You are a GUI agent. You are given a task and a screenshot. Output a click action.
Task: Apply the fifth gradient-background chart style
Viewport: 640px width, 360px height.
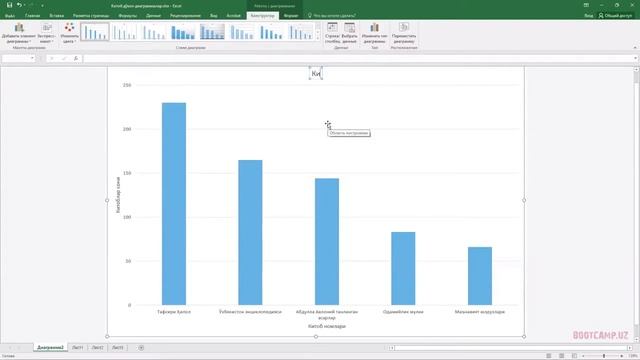(212, 32)
